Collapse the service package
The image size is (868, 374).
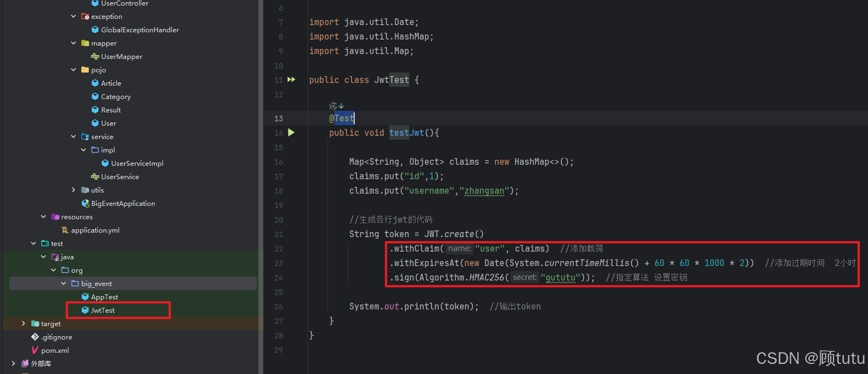[x=73, y=136]
